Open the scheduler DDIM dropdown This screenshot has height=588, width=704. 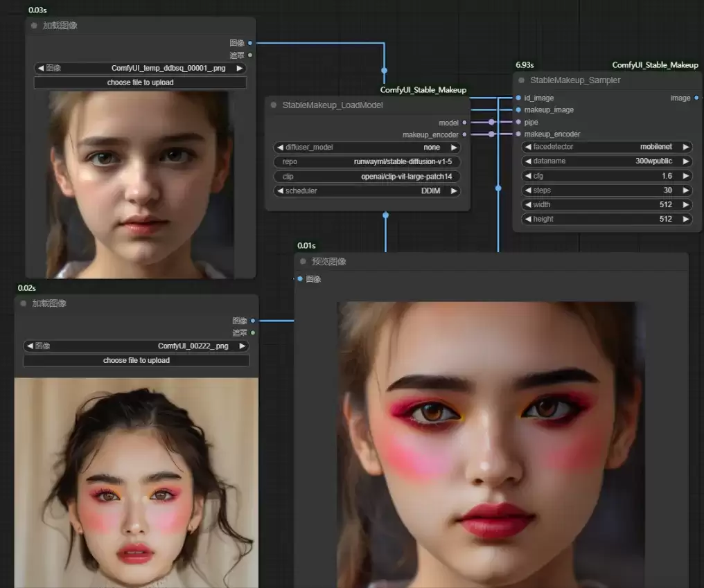[x=367, y=190]
